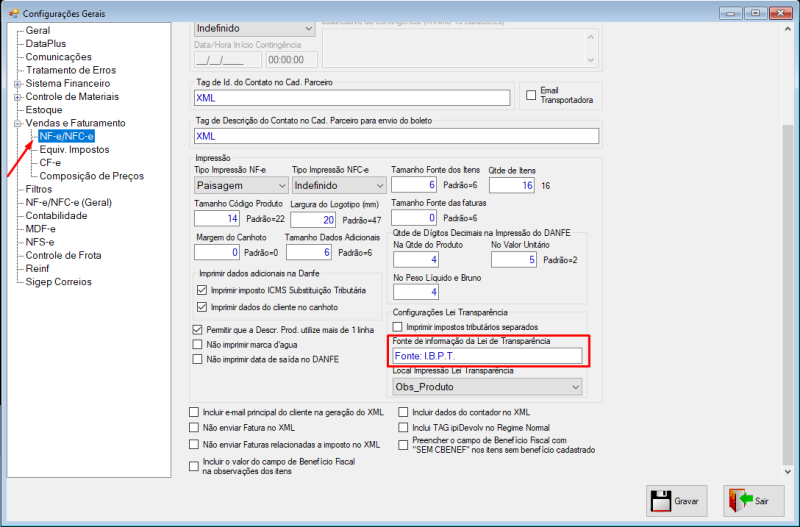Select Reinf in the tree
The image size is (800, 527).
(x=38, y=269)
